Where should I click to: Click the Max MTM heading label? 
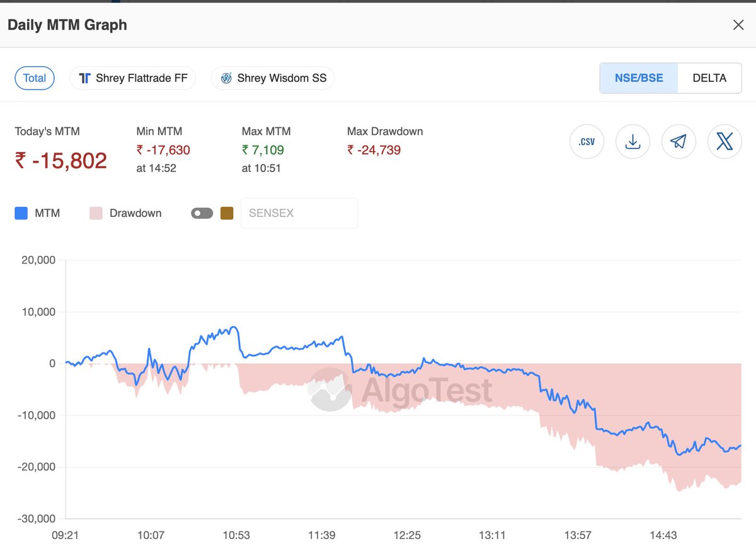(x=266, y=131)
